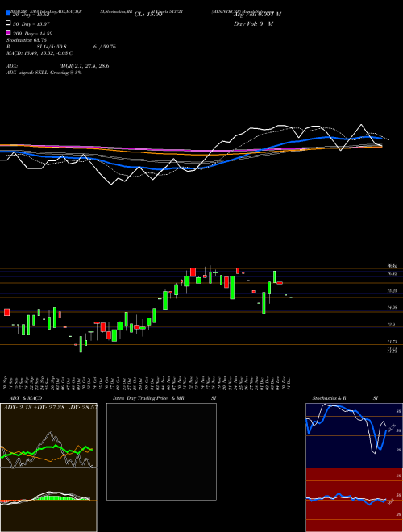Click the white 50 Day legend square
The width and height of the screenshot is (403, 532).
(x=9, y=23)
